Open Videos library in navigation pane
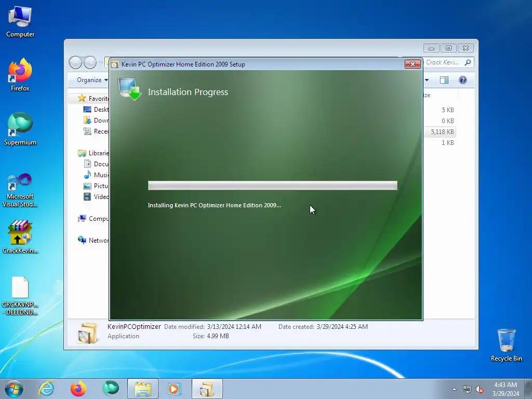This screenshot has height=399, width=532. (96, 197)
